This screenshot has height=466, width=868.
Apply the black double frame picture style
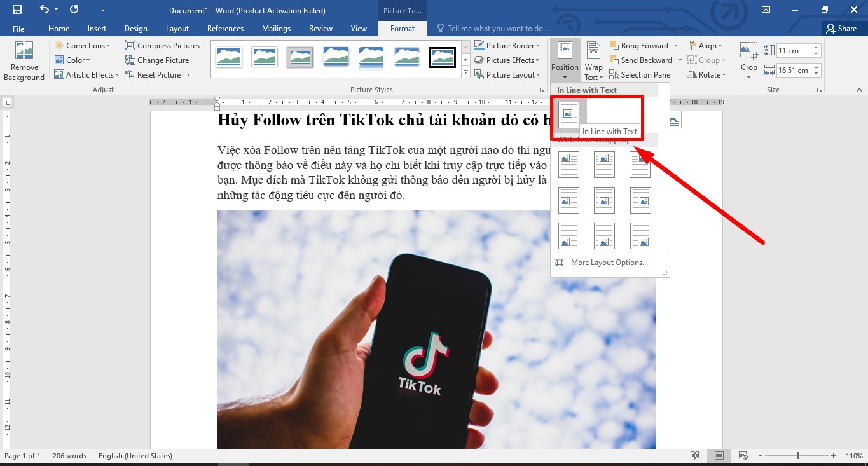click(x=442, y=57)
